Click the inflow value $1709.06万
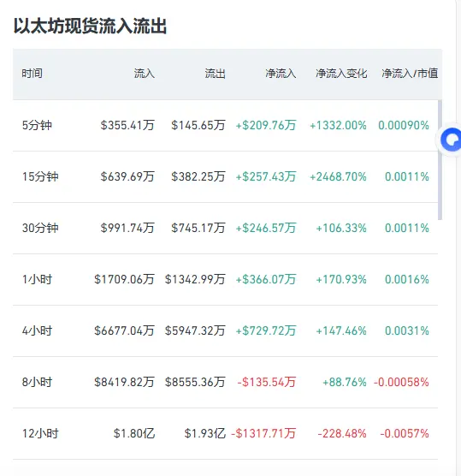 (x=124, y=279)
